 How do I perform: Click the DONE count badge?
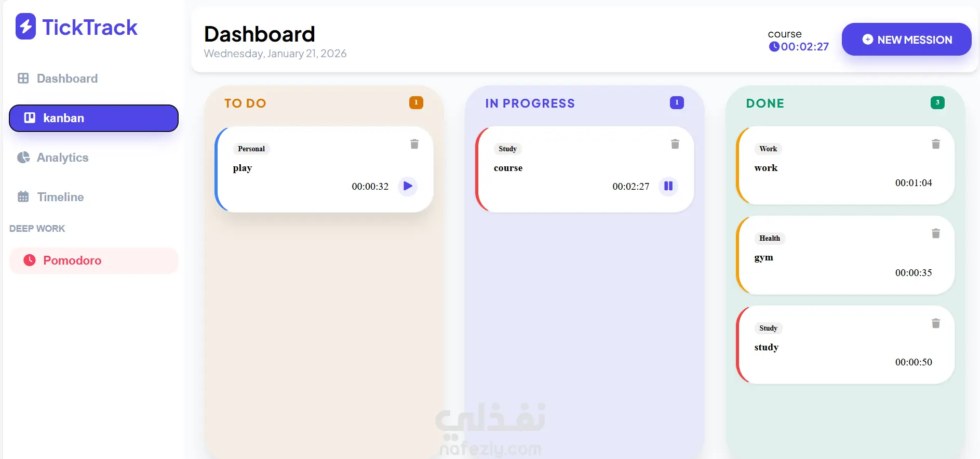(x=937, y=102)
